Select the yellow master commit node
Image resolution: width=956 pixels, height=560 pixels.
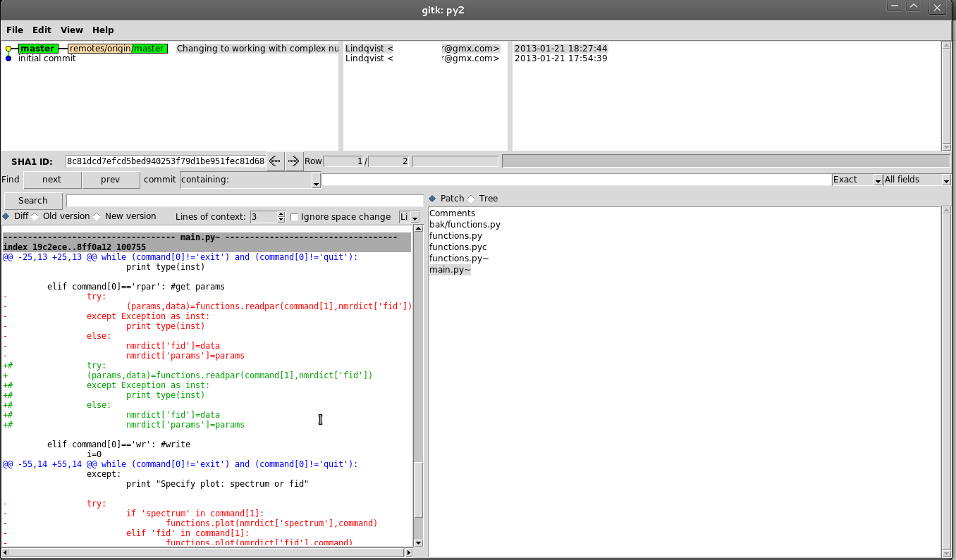(8, 49)
